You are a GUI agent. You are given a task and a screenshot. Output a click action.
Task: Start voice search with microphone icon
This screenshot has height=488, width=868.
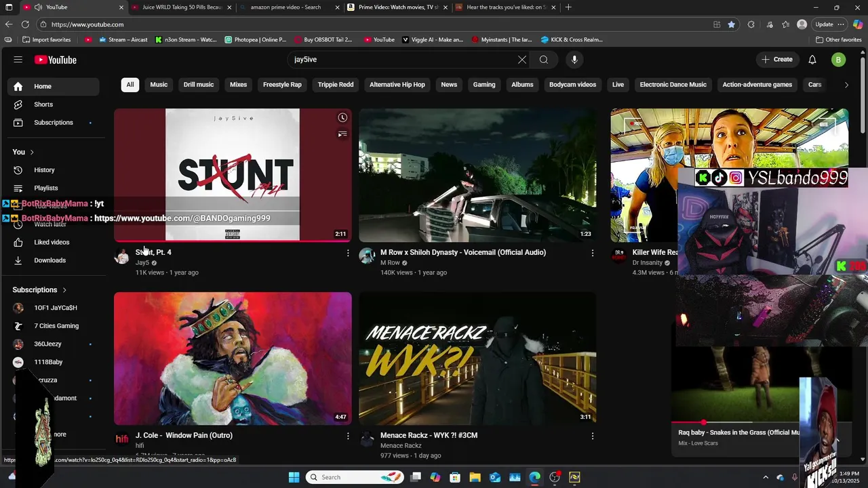(x=574, y=60)
